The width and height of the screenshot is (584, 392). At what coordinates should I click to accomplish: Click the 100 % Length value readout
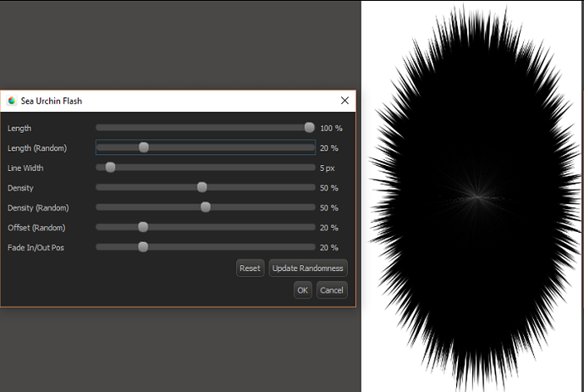point(330,129)
